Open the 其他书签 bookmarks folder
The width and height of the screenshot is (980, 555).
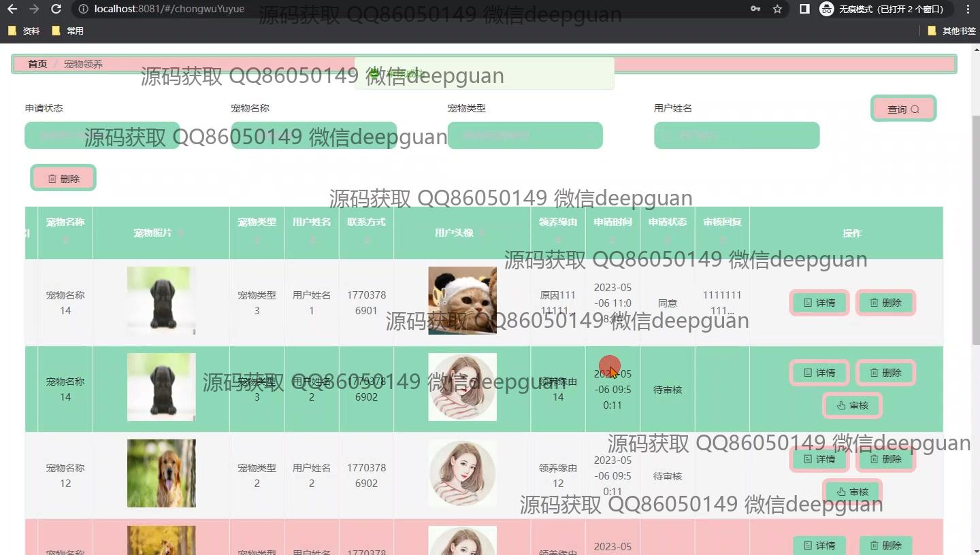point(951,31)
